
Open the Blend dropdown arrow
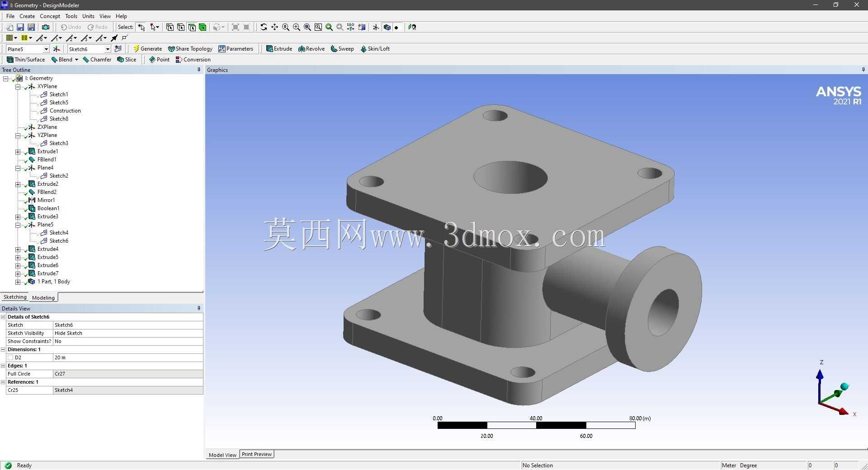(76, 60)
